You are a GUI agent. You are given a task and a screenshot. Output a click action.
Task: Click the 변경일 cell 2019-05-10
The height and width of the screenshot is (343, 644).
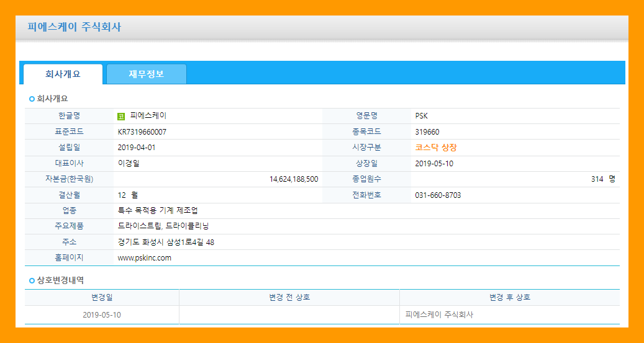coord(102,315)
